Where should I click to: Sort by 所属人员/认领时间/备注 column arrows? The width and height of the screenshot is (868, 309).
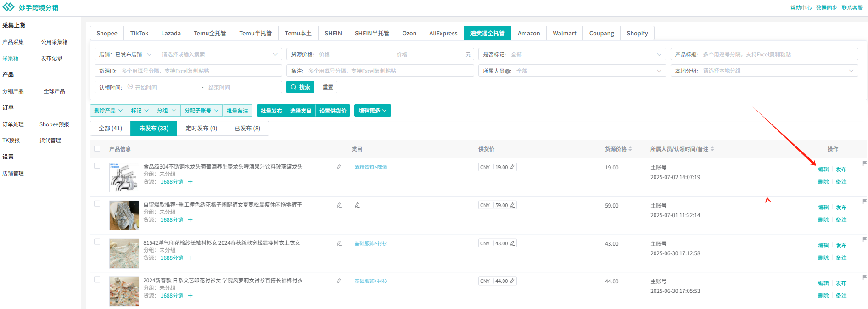pyautogui.click(x=712, y=149)
